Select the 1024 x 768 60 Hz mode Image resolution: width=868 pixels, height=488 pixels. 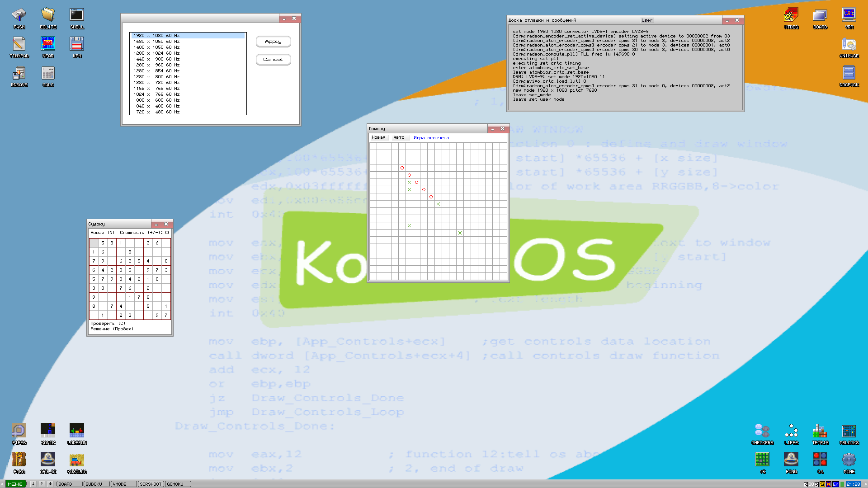(188, 94)
